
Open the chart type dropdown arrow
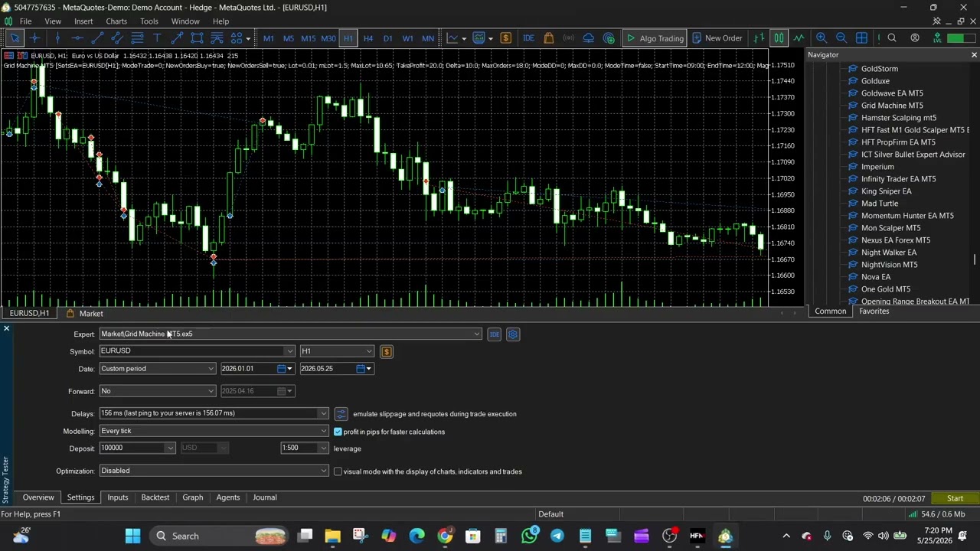[463, 38]
